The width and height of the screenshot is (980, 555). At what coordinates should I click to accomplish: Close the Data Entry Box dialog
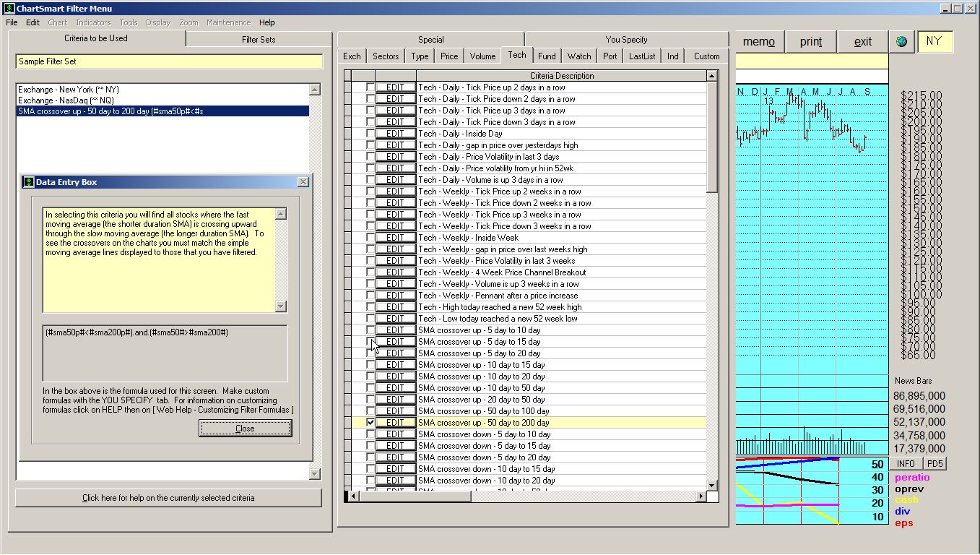[x=245, y=428]
